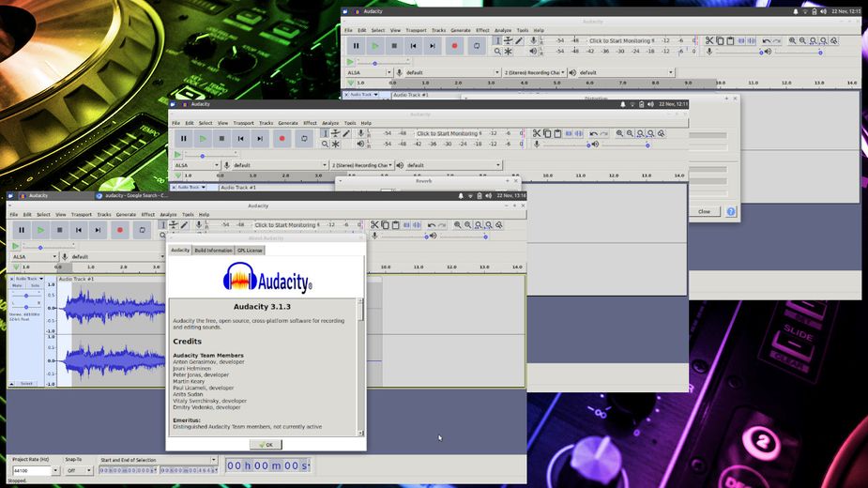Pause playback in the topmost-right Audacity window

click(x=356, y=45)
